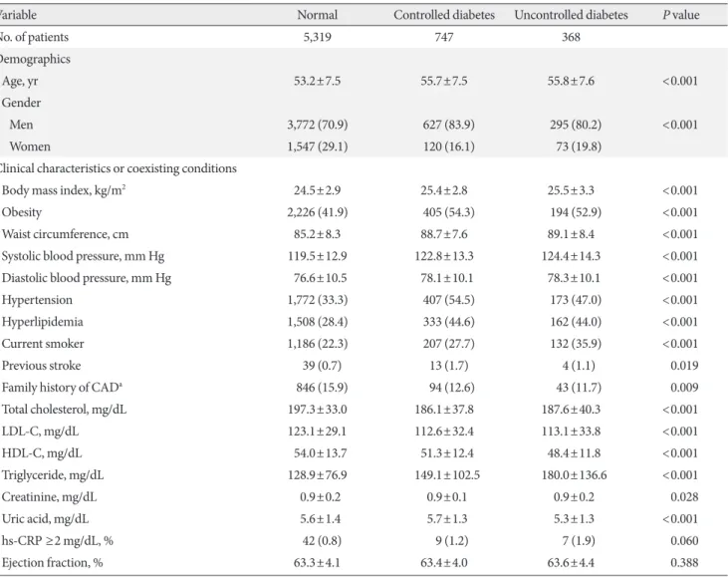
Task: Click the patient count 368
Action: (x=571, y=37)
